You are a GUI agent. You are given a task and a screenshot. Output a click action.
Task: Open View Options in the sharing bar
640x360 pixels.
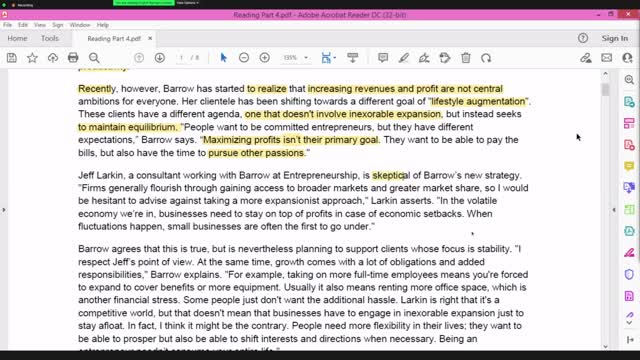[x=188, y=3]
